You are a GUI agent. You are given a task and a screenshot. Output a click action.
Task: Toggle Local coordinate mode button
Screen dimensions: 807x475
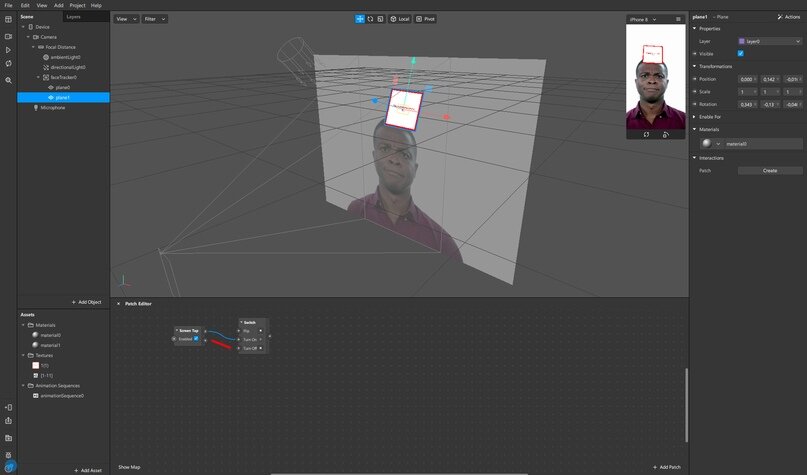click(399, 19)
